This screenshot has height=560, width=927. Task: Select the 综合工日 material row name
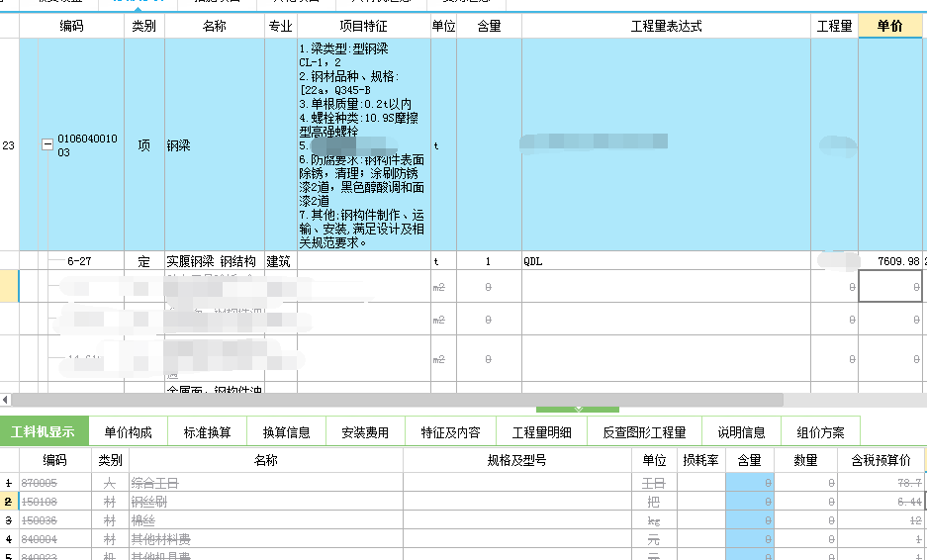[x=266, y=483]
